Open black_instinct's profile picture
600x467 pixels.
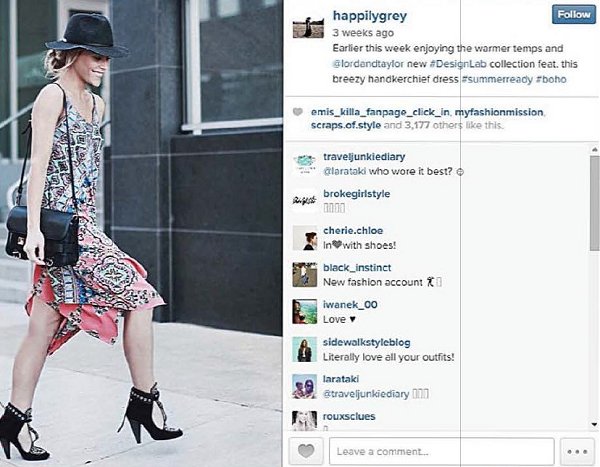coord(305,274)
